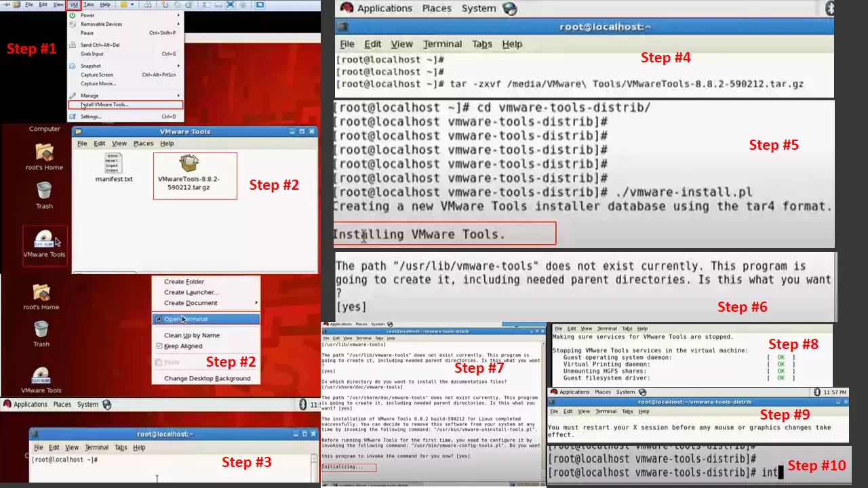Image resolution: width=868 pixels, height=488 pixels.
Task: Toggle the Keep Aligned checkbox
Action: point(159,346)
